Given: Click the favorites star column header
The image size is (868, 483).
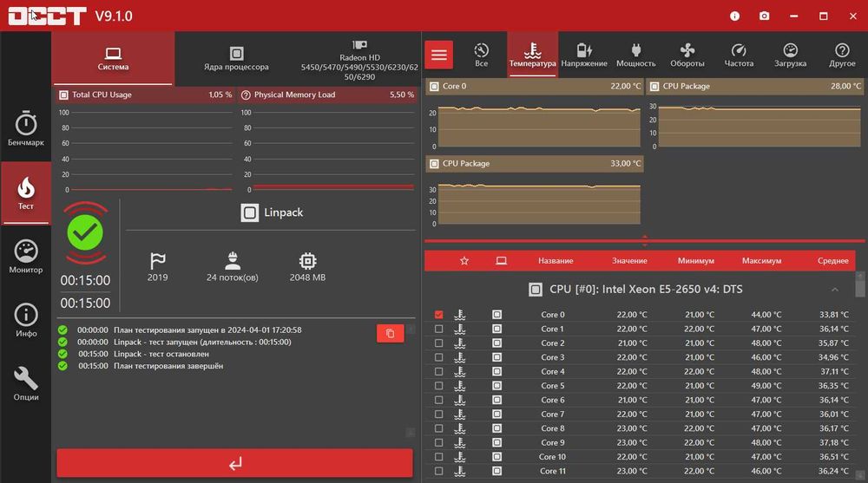Looking at the screenshot, I should click(464, 261).
